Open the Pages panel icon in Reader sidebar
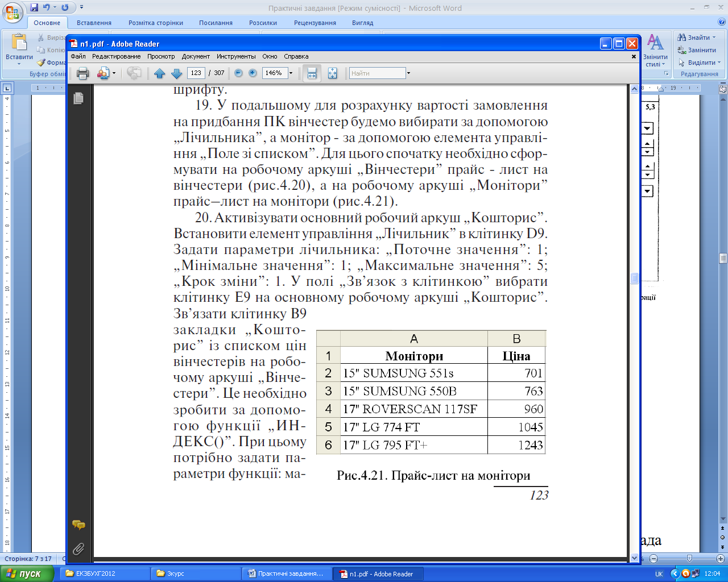 [78, 98]
